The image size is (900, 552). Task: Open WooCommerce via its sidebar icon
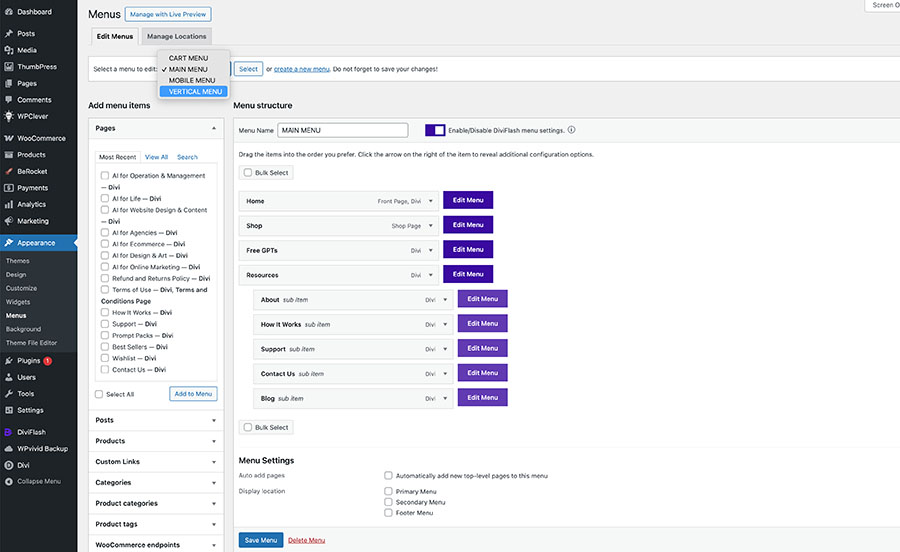click(9, 138)
